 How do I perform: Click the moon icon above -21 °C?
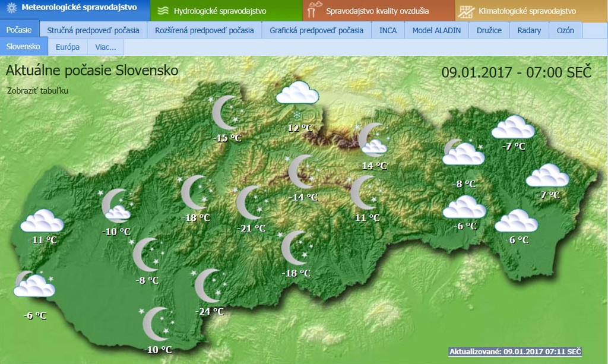coord(250,202)
